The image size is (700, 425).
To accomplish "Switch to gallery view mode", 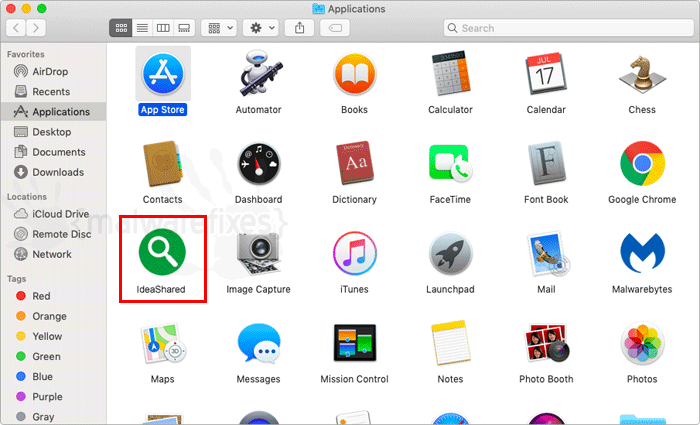I will click(184, 28).
